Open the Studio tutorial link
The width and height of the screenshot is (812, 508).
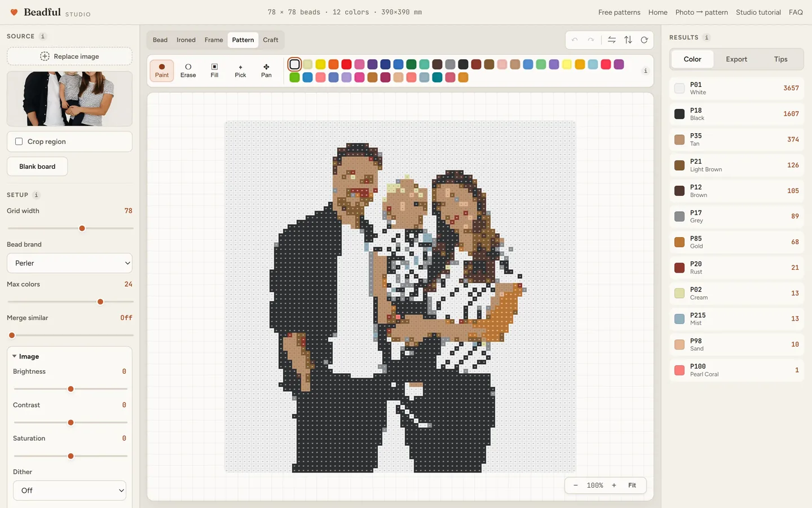[x=758, y=12]
